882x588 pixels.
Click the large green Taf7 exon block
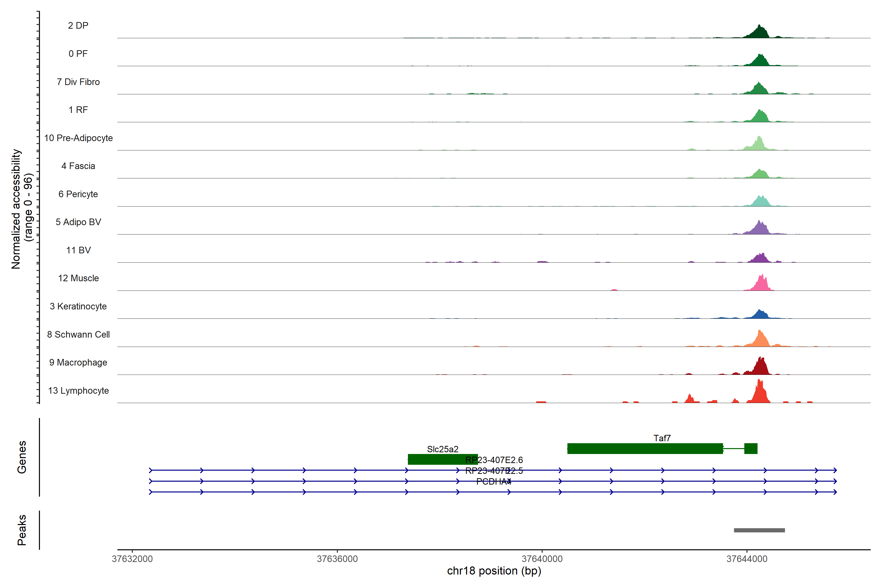click(645, 449)
